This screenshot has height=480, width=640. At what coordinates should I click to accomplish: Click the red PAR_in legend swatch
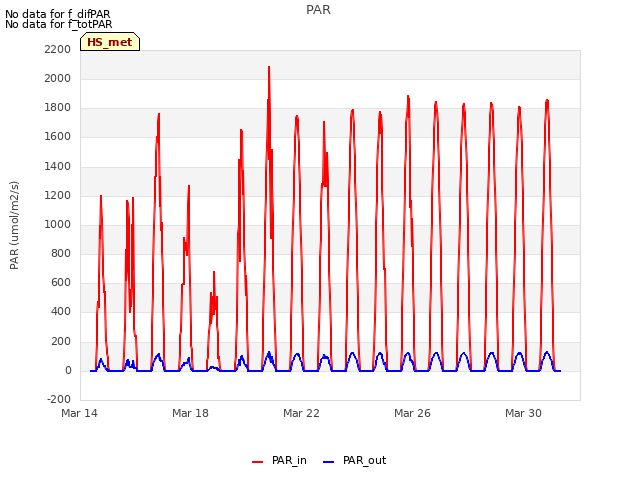click(x=258, y=462)
